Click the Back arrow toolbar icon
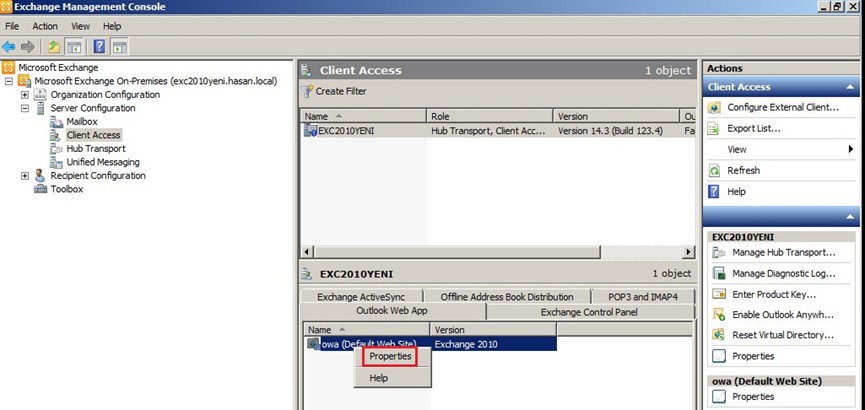This screenshot has height=410, width=865. [x=8, y=47]
